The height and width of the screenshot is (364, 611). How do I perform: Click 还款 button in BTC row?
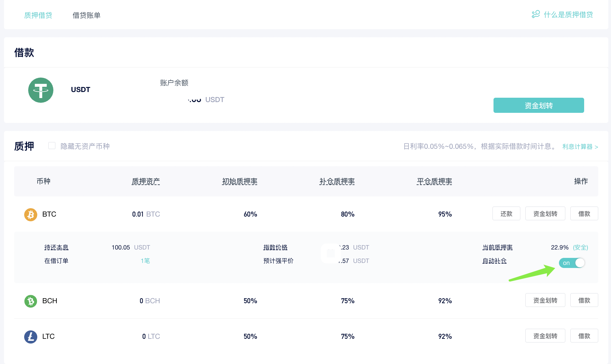pos(506,214)
